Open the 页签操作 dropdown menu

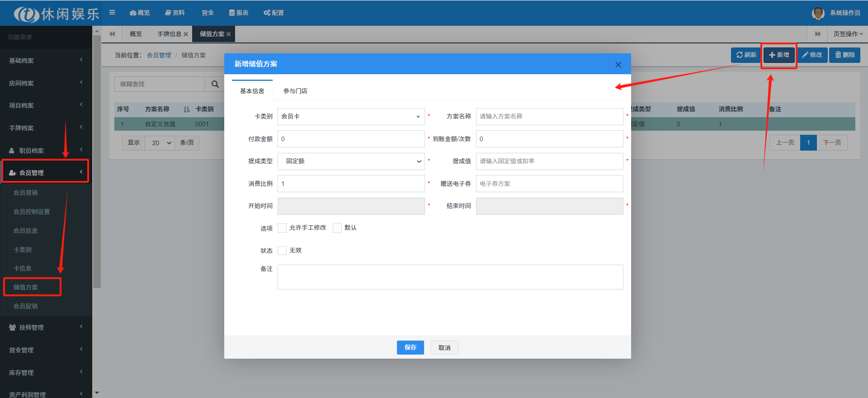point(848,34)
